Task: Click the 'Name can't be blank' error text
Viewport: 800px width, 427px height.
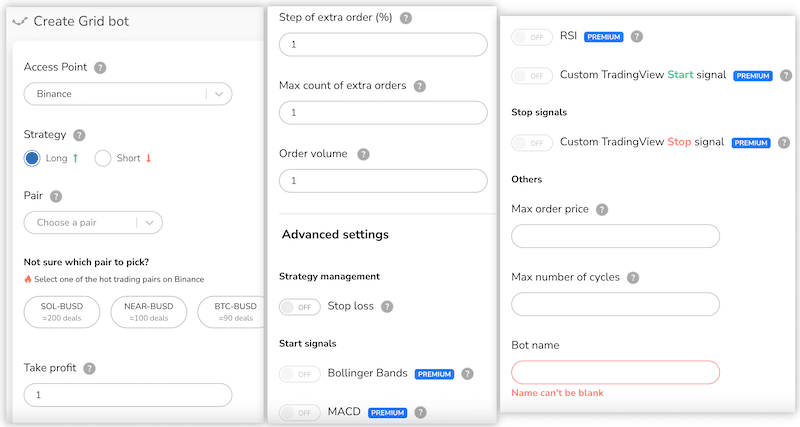Action: point(557,393)
